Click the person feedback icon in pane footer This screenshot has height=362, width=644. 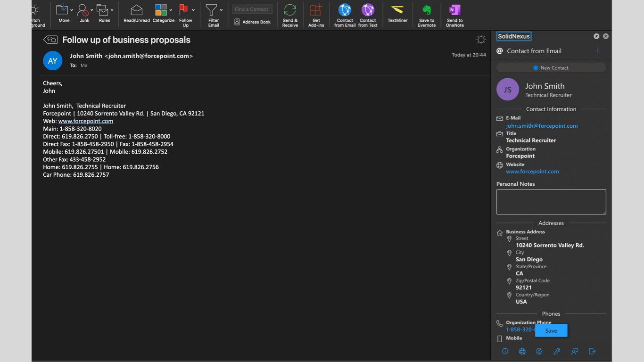(x=575, y=351)
